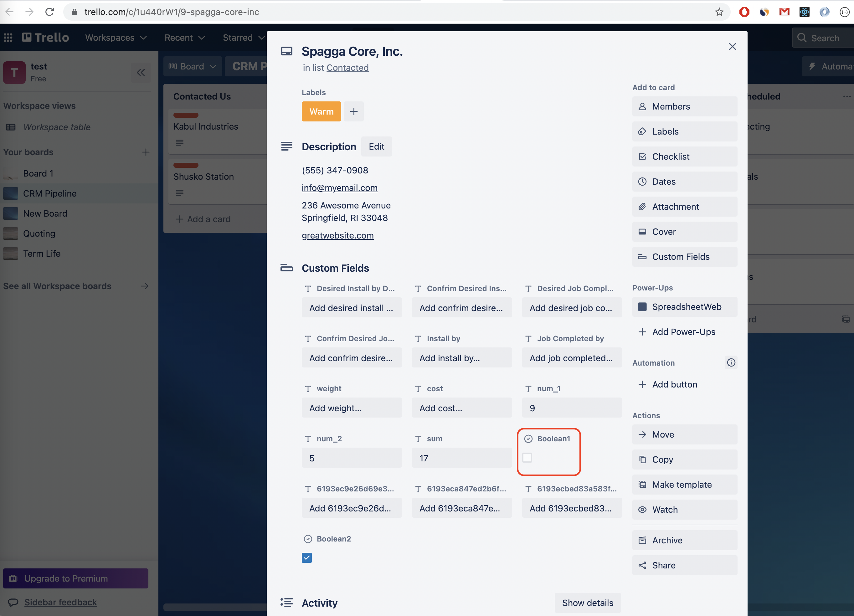854x616 pixels.
Task: Click the plus icon next to Warm label
Action: click(x=353, y=111)
